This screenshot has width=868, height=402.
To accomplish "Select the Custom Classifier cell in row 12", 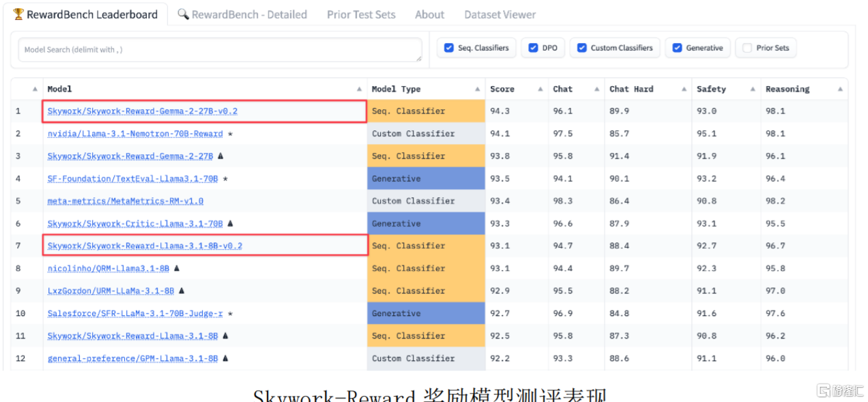I will point(426,358).
